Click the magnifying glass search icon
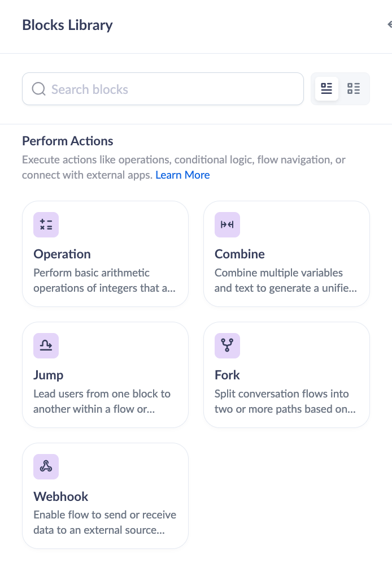The image size is (392, 562). [38, 89]
